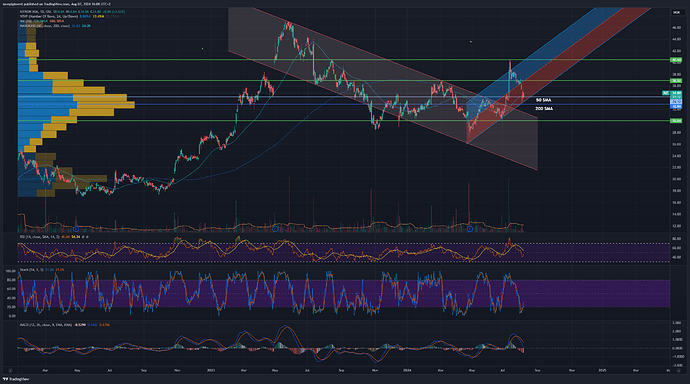Click the top green price label on axis

(676, 60)
